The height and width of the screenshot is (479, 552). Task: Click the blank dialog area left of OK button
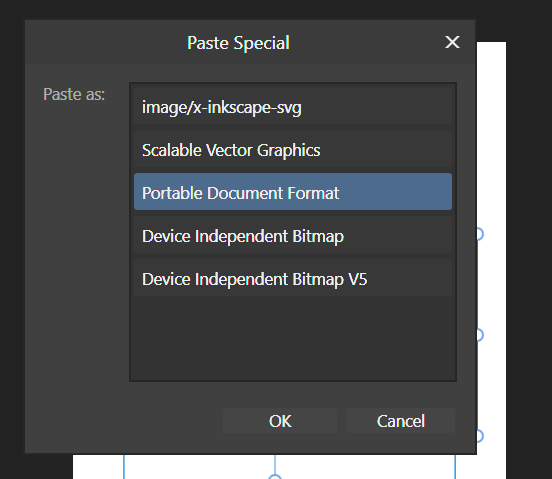tap(123, 421)
